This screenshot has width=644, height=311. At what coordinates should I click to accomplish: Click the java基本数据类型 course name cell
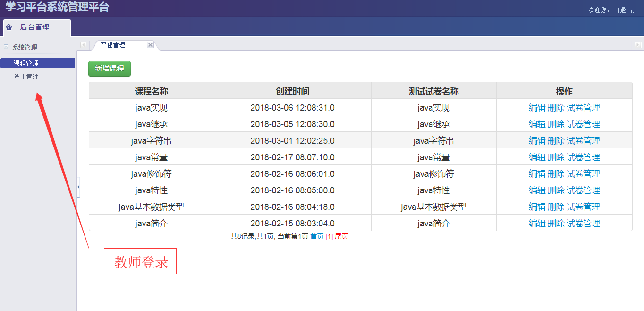point(152,207)
